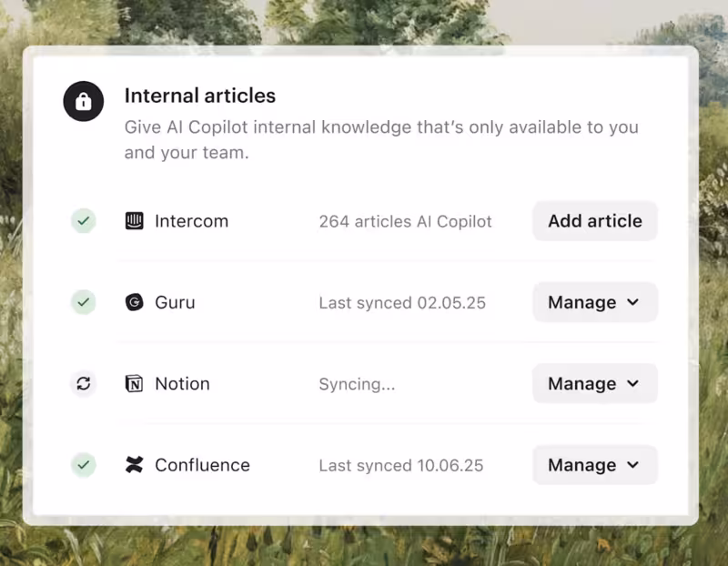
Task: Click the Guru logo icon
Action: tap(134, 302)
